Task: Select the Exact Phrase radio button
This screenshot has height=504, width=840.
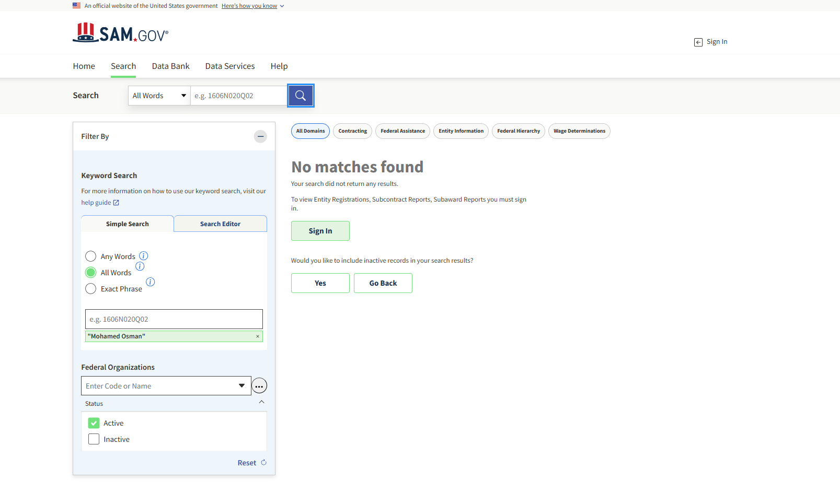Action: tap(91, 289)
